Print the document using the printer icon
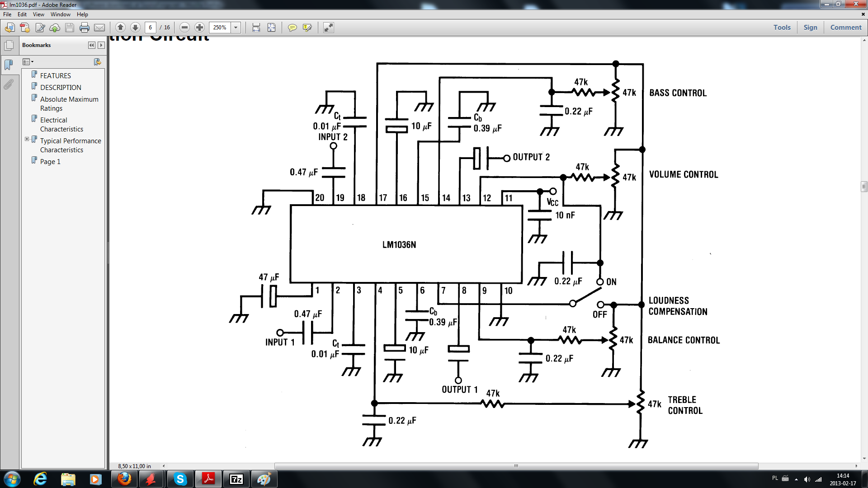The image size is (868, 488). click(x=85, y=28)
